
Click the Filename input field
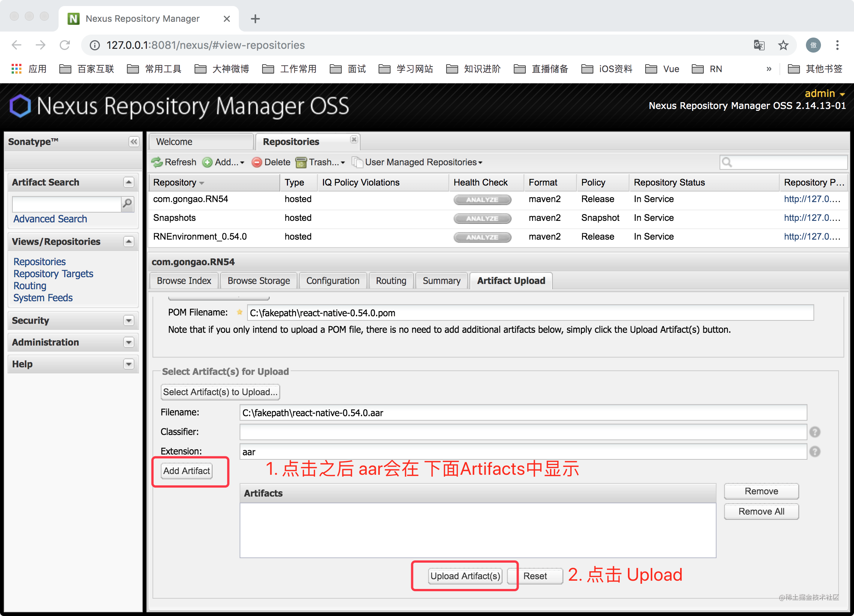click(x=523, y=413)
